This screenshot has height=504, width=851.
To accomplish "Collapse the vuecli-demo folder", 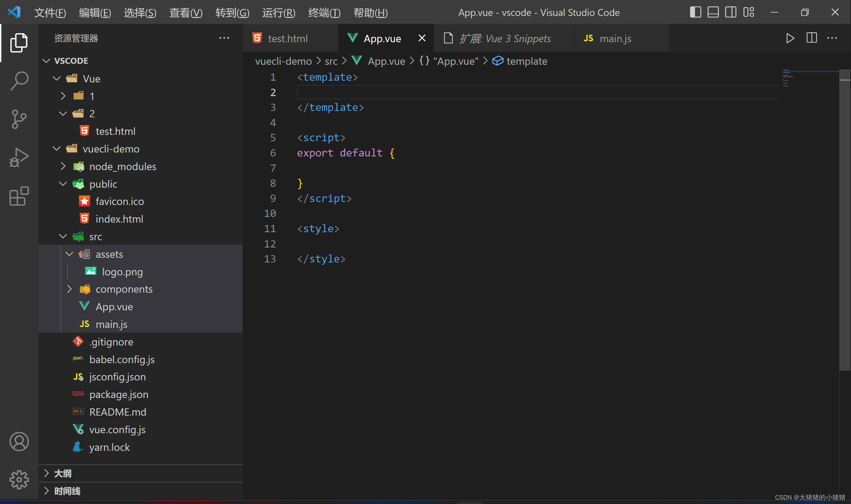I will click(x=57, y=149).
